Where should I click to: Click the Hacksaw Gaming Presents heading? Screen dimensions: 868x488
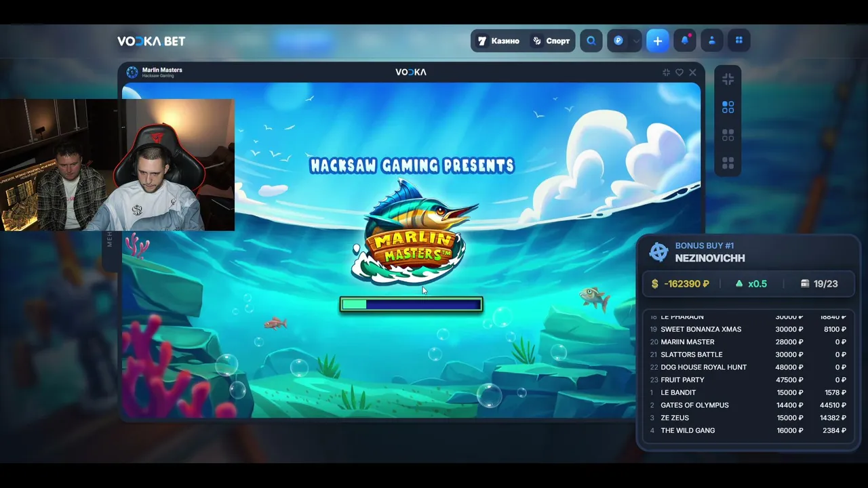[x=412, y=165]
